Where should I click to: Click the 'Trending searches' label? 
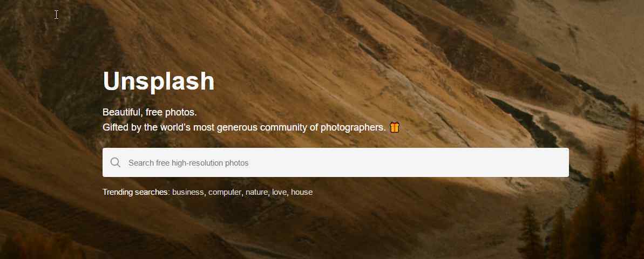coord(135,192)
